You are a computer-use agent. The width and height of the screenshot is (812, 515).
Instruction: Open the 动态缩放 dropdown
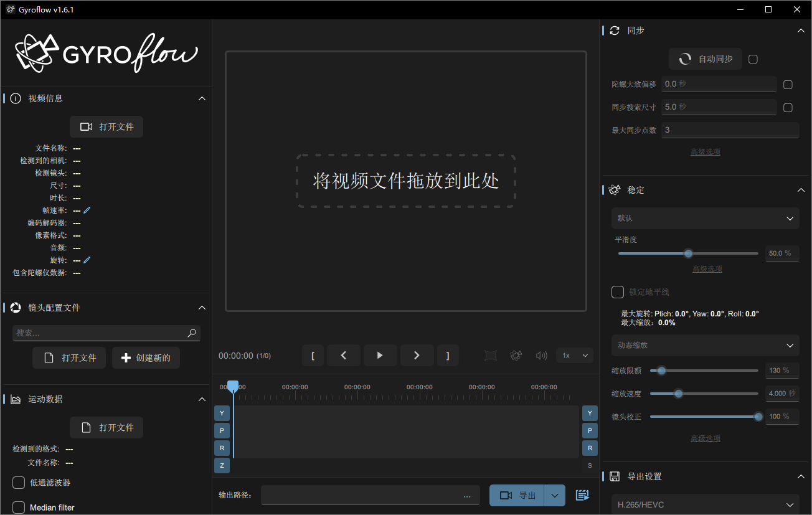[705, 345]
